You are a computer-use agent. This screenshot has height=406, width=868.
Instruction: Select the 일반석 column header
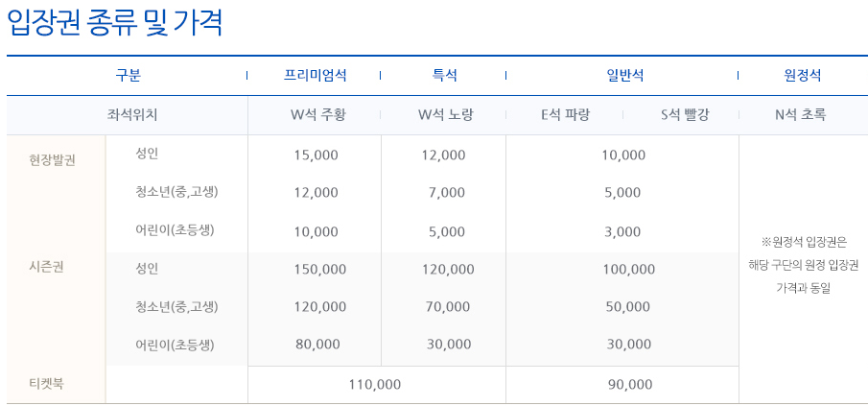(623, 75)
